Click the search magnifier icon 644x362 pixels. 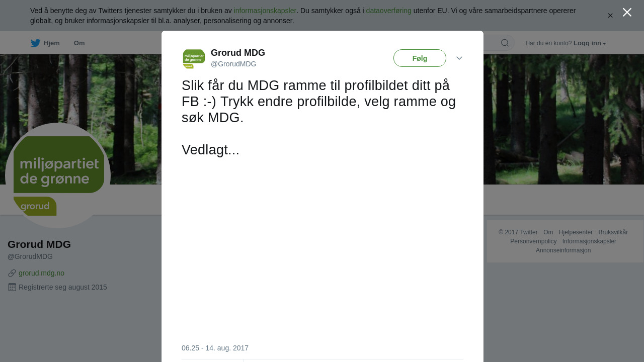(x=505, y=43)
